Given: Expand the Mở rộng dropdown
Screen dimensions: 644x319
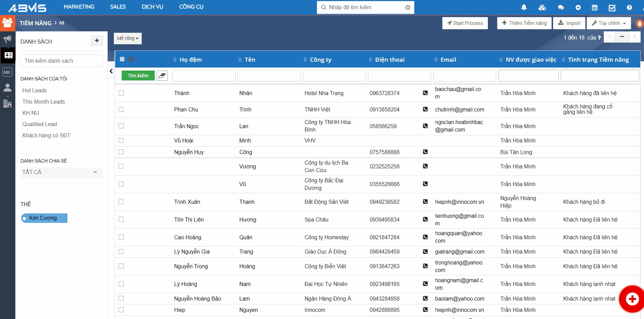Looking at the screenshot, I should tap(128, 39).
